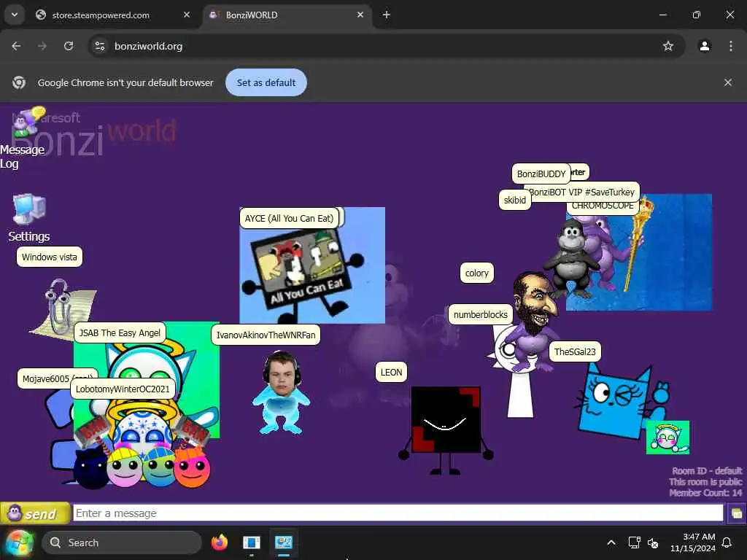The width and height of the screenshot is (747, 560).
Task: Show hidden system tray icons
Action: point(611,542)
